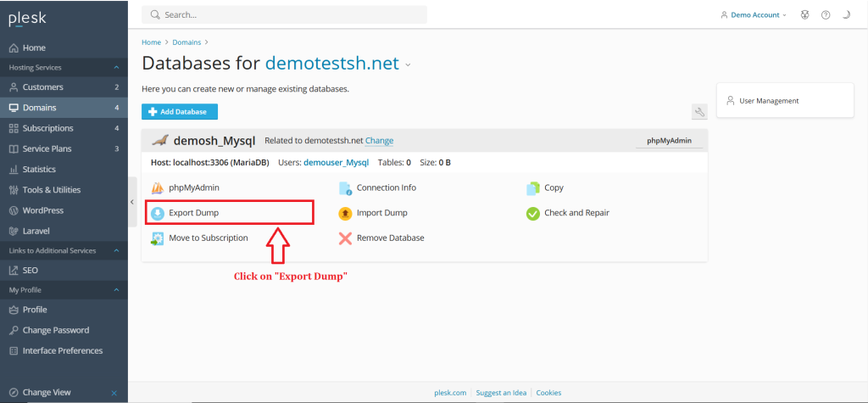The height and width of the screenshot is (403, 868).
Task: Click the green Check and Repair icon
Action: [x=532, y=214]
